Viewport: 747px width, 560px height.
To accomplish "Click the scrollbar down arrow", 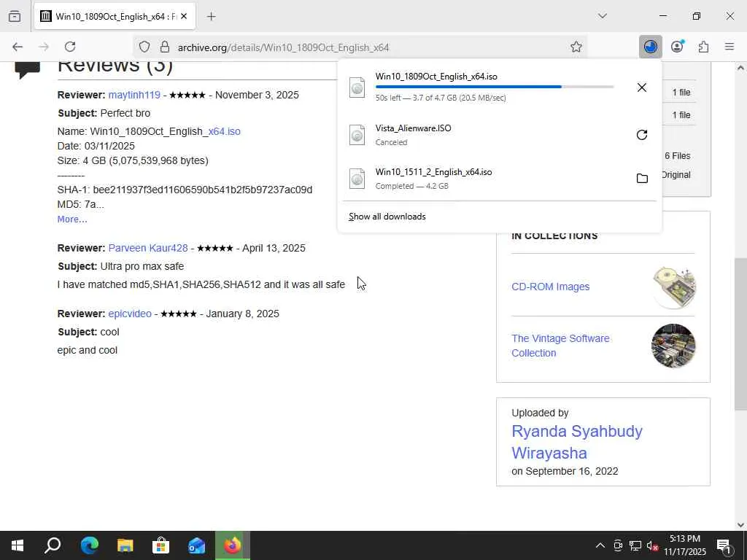I will [740, 525].
